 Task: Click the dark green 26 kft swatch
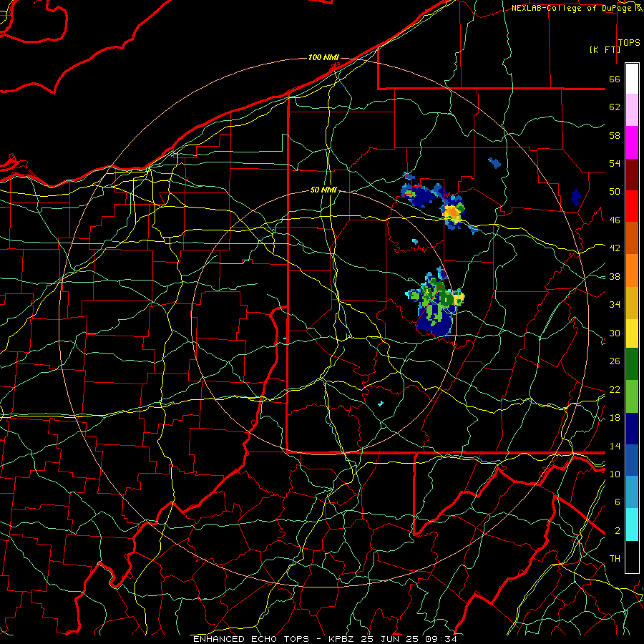tap(632, 364)
